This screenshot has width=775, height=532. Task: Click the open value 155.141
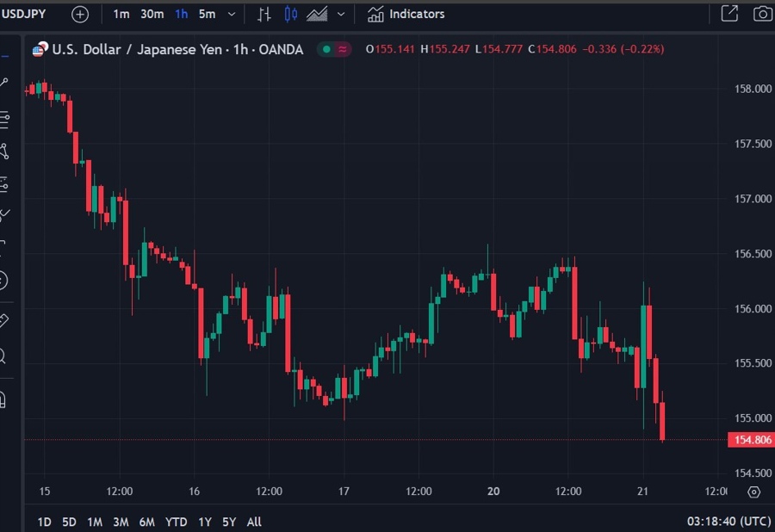(x=394, y=49)
